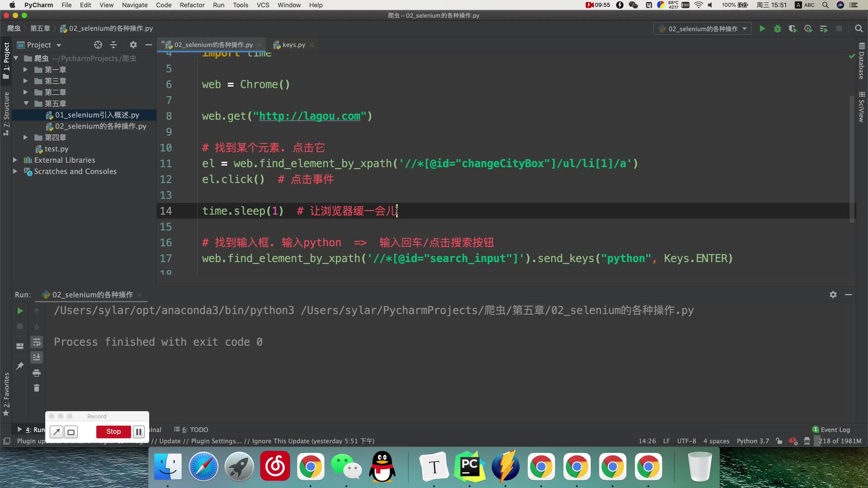Select the keys.py editor tab
The width and height of the screenshot is (868, 488).
(x=292, y=44)
